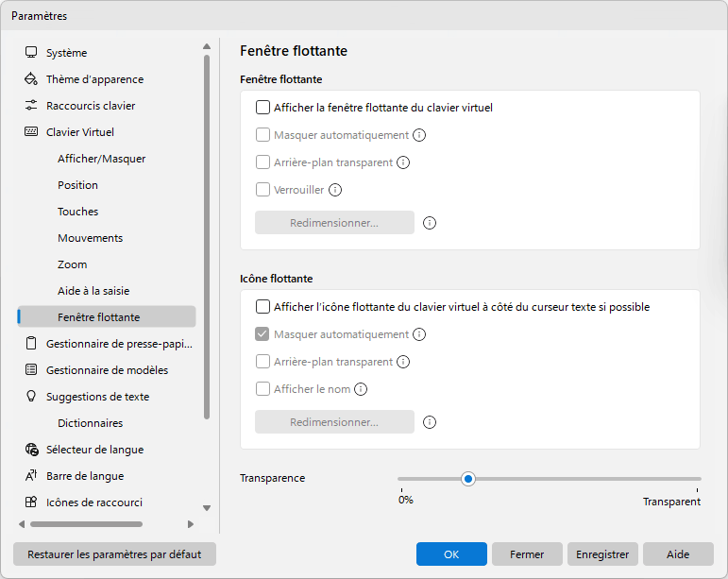Image resolution: width=728 pixels, height=579 pixels.
Task: Toggle Masquer automatiquement under Icône flottante
Action: pos(262,334)
